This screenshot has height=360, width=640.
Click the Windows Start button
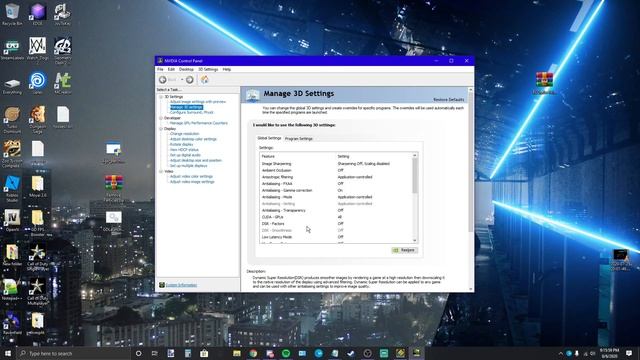(x=8, y=353)
